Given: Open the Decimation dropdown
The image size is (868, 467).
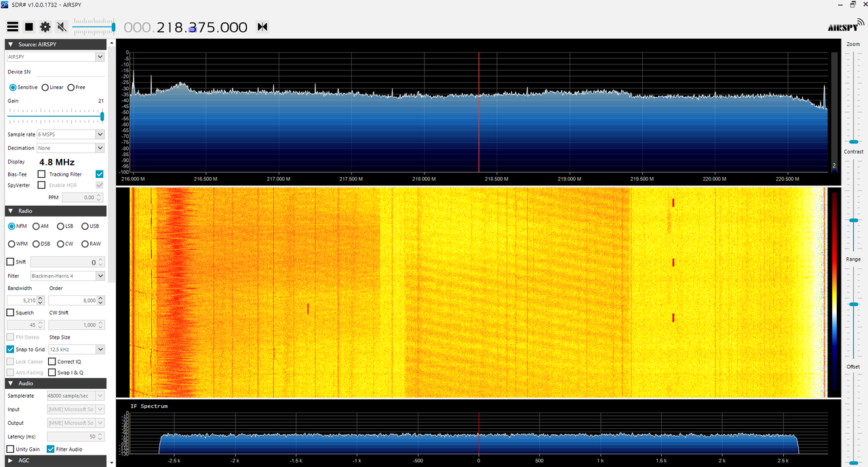Looking at the screenshot, I should tap(71, 148).
